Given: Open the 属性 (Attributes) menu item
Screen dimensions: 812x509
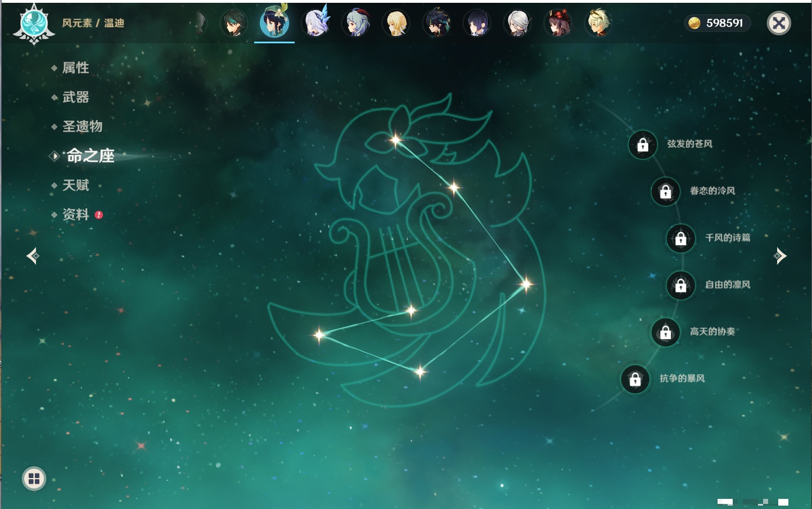Looking at the screenshot, I should [75, 68].
